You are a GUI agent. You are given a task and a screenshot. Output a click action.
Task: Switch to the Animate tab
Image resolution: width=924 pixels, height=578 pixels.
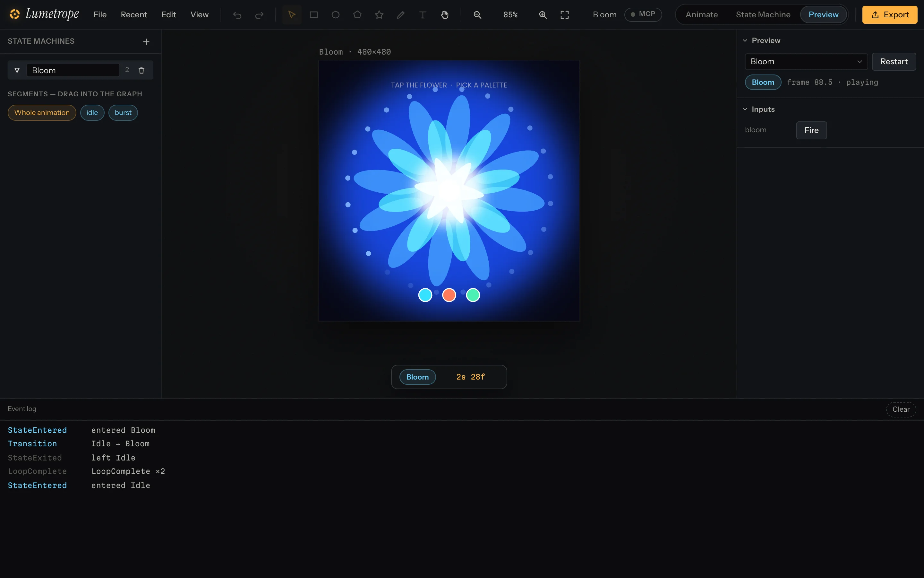pos(701,14)
